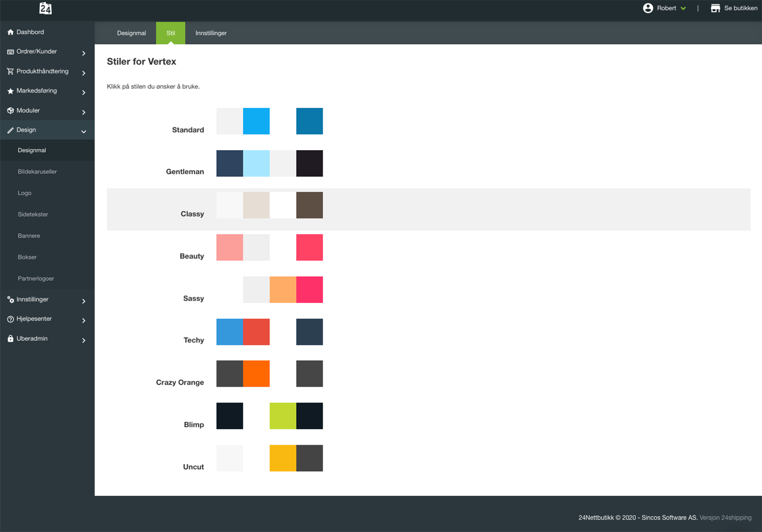
Task: Collapse the Design menu chevron
Action: click(x=84, y=132)
